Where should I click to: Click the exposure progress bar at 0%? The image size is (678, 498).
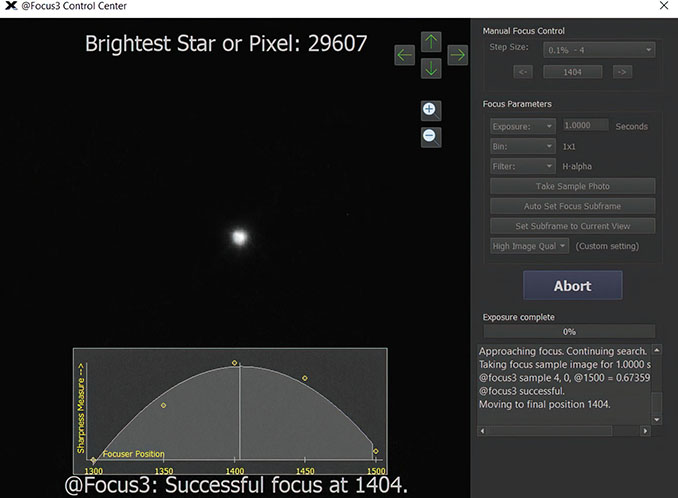(569, 332)
